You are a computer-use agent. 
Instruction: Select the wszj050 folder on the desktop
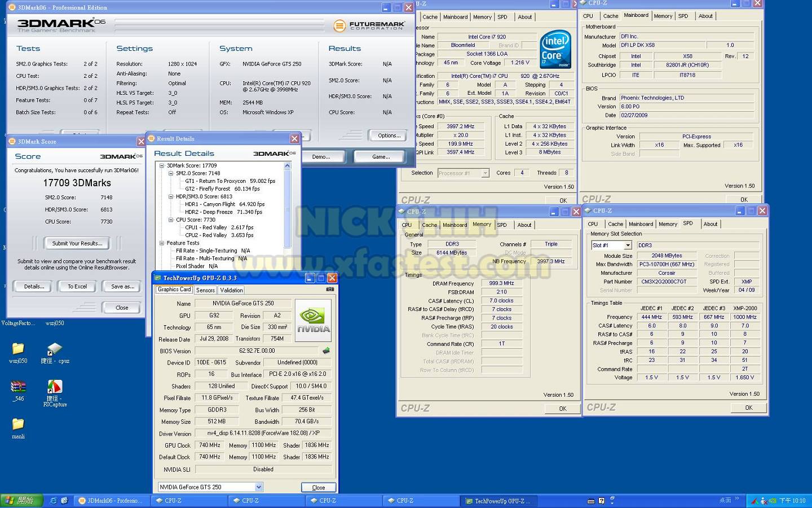18,353
